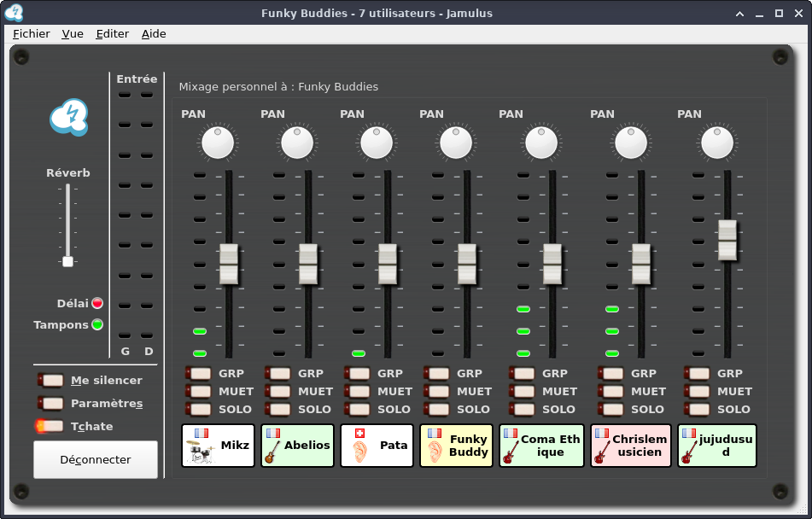Click the red Délai status LED
The image size is (812, 519).
97,303
